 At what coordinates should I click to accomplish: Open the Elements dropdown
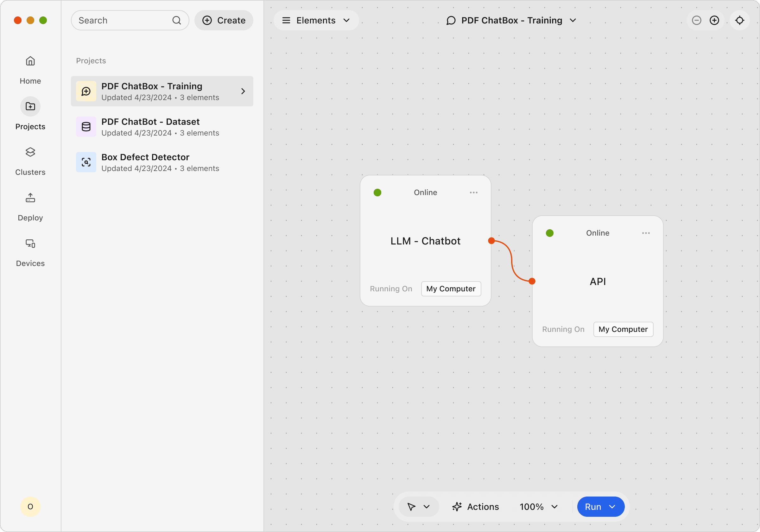(x=316, y=20)
